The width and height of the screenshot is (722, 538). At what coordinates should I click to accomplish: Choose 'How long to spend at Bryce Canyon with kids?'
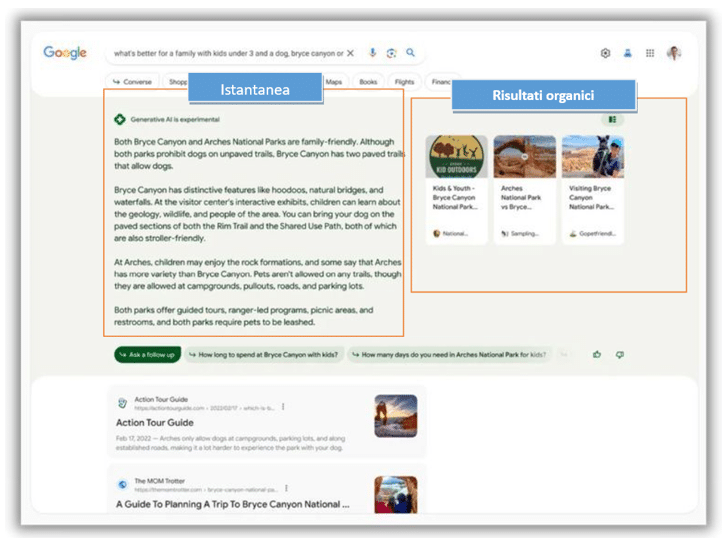click(x=264, y=355)
